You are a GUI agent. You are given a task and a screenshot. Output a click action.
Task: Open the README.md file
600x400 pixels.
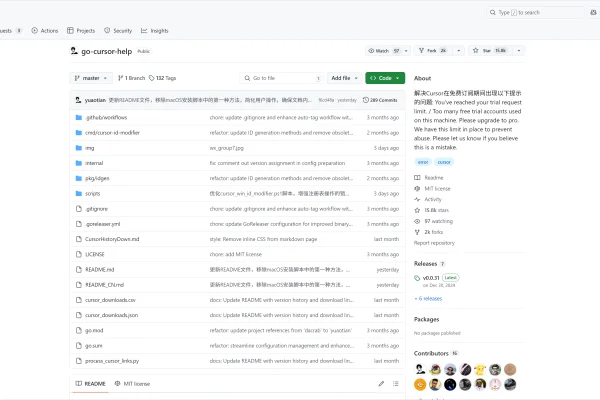pyautogui.click(x=99, y=270)
